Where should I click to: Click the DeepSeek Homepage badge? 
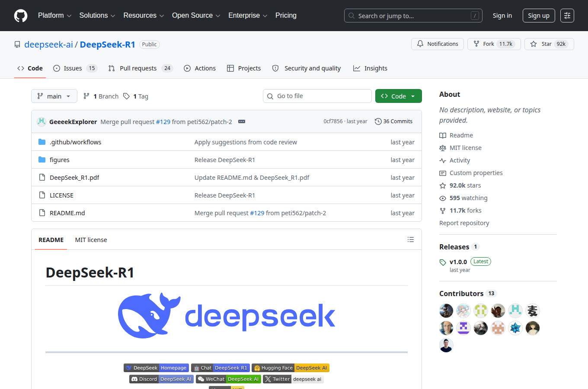coord(156,368)
